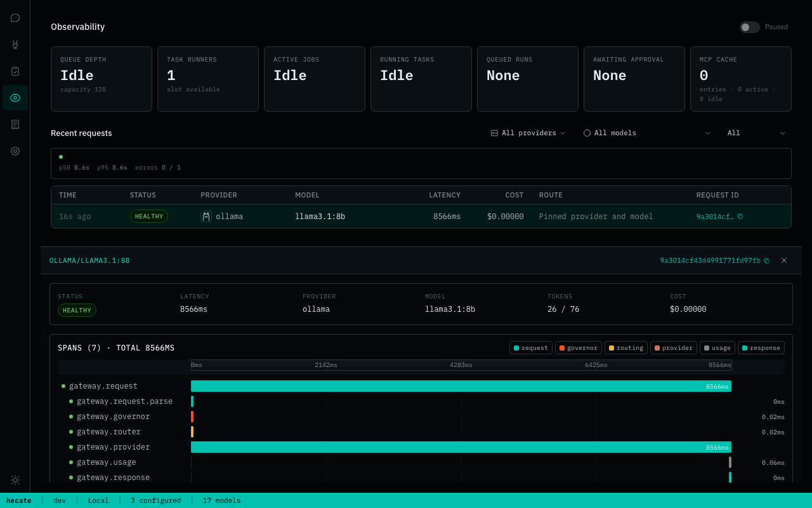Viewport: 812px width, 508px height.
Task: Click hecate in the status bar
Action: coord(19,500)
